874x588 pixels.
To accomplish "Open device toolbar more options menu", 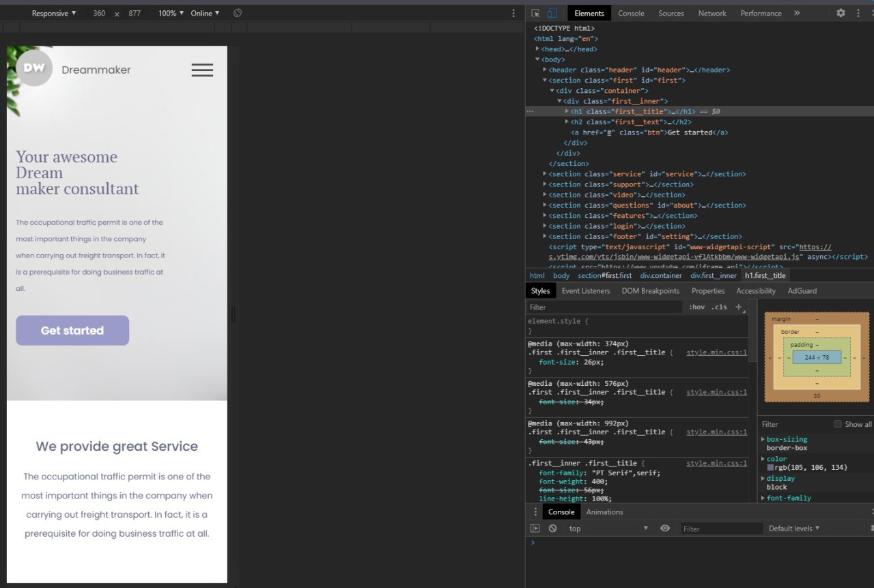I will point(513,13).
